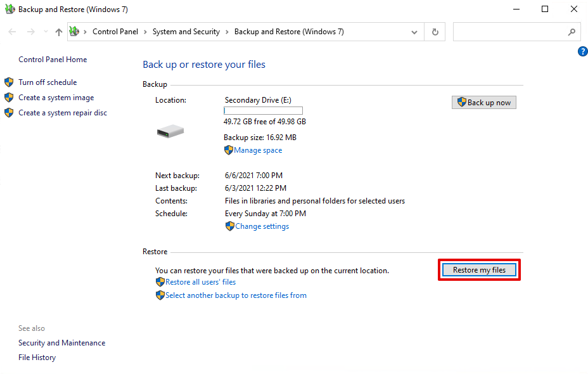Image resolution: width=588 pixels, height=374 pixels.
Task: Close the Backup and Restore window
Action: tap(574, 9)
